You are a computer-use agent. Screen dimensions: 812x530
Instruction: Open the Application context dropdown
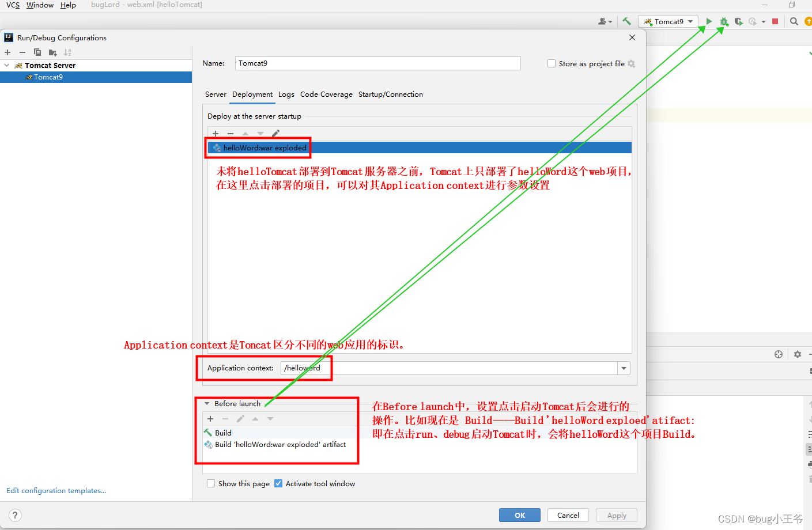[623, 368]
